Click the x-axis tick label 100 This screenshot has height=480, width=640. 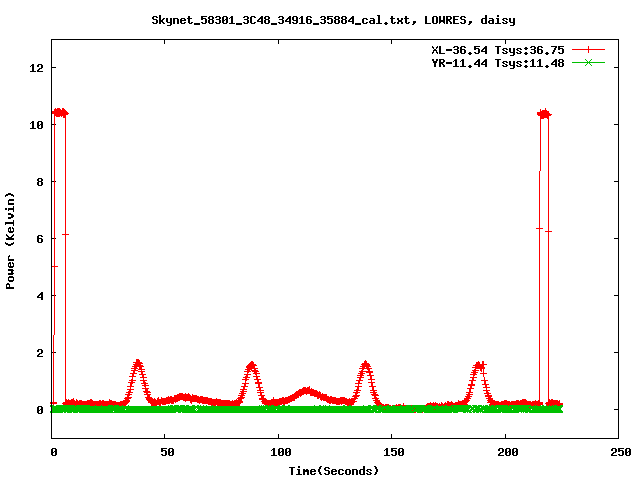point(280,452)
